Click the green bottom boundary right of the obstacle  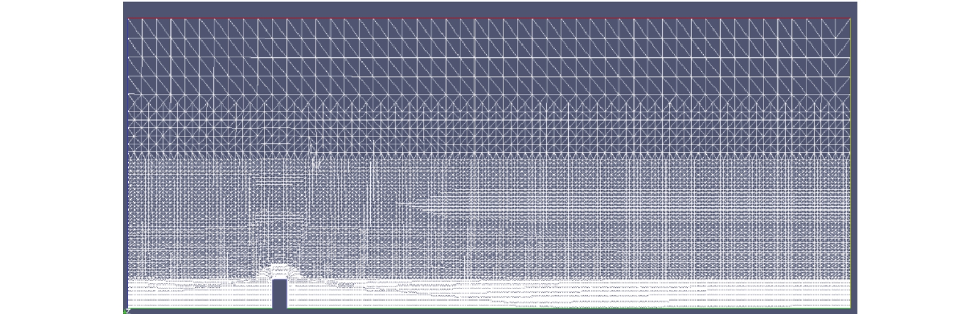tap(560, 307)
